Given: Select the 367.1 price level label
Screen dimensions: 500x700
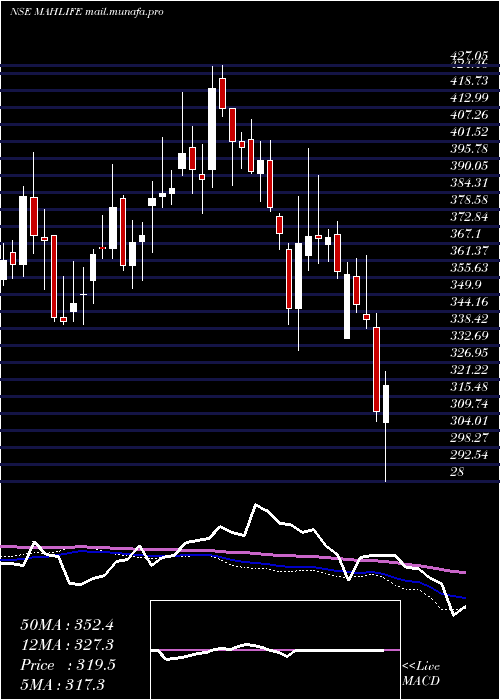Looking at the screenshot, I should [x=466, y=233].
